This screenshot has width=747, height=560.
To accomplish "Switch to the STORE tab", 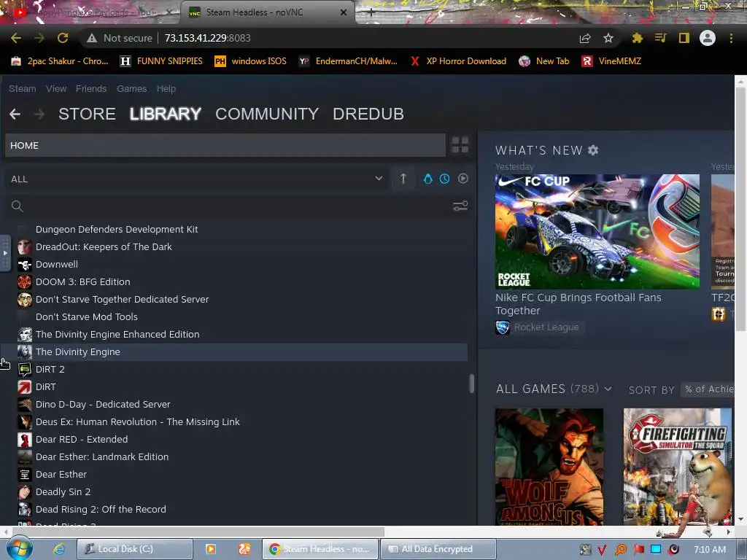I will coord(88,114).
